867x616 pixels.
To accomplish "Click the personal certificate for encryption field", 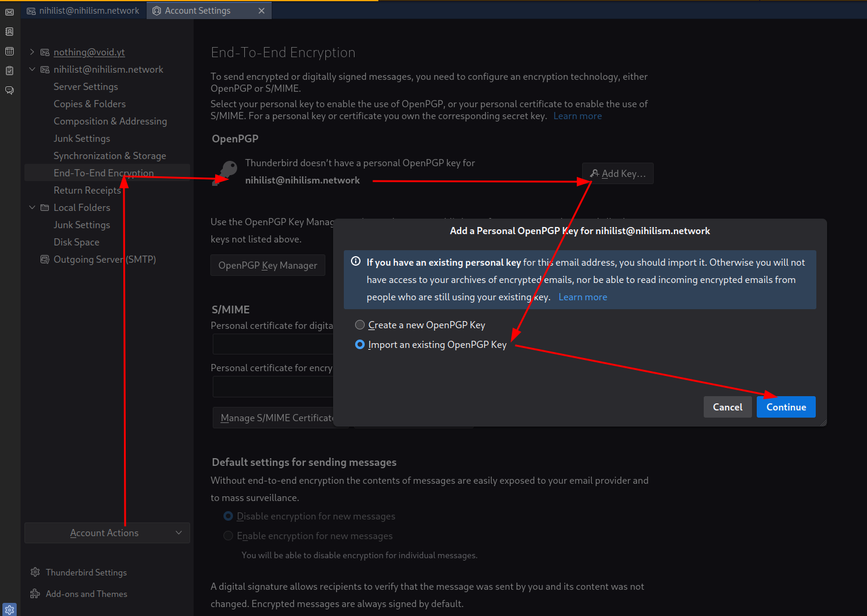I will [273, 387].
